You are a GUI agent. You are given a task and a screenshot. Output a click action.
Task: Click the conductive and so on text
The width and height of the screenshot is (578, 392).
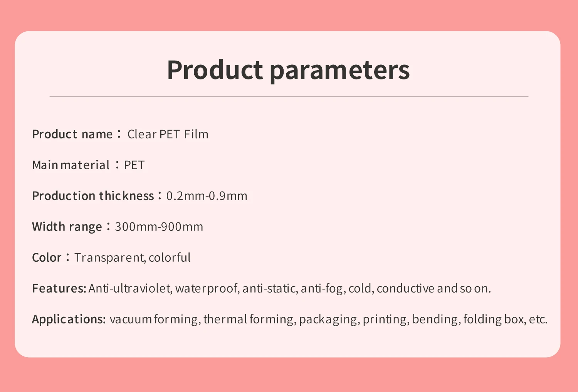tap(434, 288)
